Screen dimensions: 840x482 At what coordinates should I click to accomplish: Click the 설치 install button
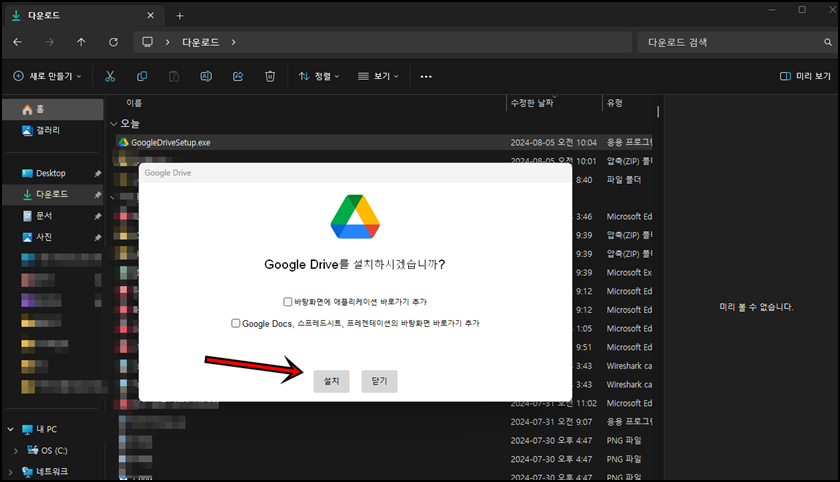(x=331, y=381)
